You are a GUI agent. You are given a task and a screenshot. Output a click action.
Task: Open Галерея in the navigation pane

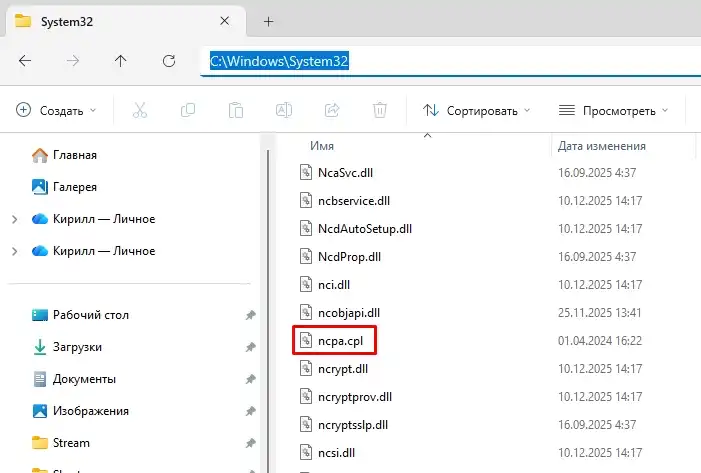75,187
